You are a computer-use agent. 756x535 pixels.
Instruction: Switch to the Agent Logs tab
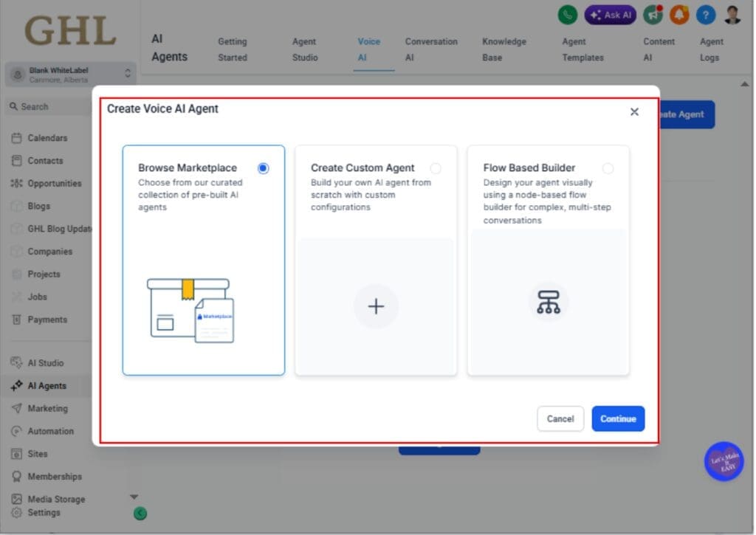point(711,49)
